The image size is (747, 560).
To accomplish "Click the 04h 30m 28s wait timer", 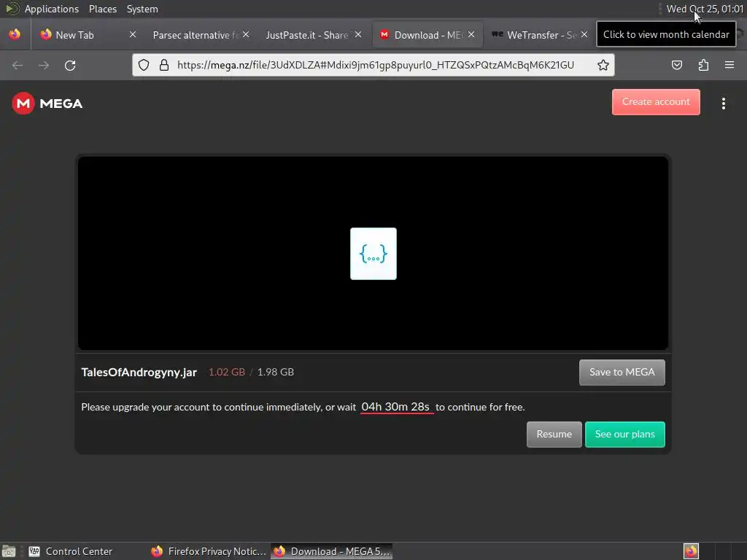I will tap(396, 407).
